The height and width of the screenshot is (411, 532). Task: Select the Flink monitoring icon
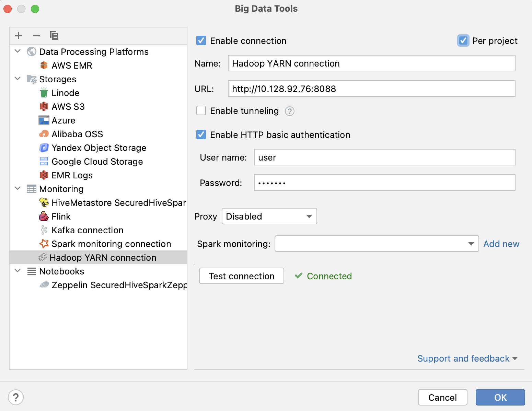[44, 216]
